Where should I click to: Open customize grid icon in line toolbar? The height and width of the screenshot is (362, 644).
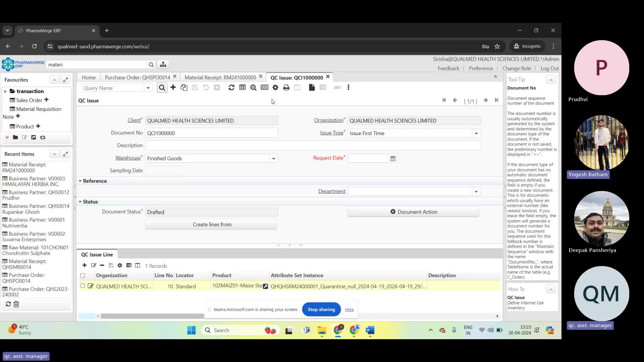129,265
